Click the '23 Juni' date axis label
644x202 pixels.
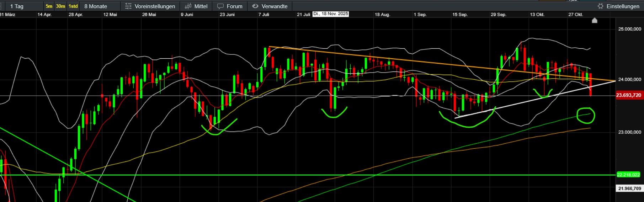(227, 15)
